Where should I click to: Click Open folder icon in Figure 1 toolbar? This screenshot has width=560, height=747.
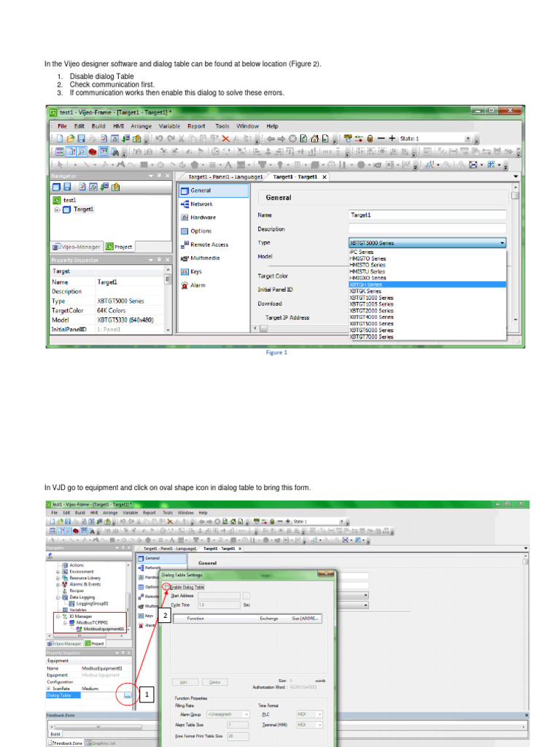pyautogui.click(x=71, y=139)
